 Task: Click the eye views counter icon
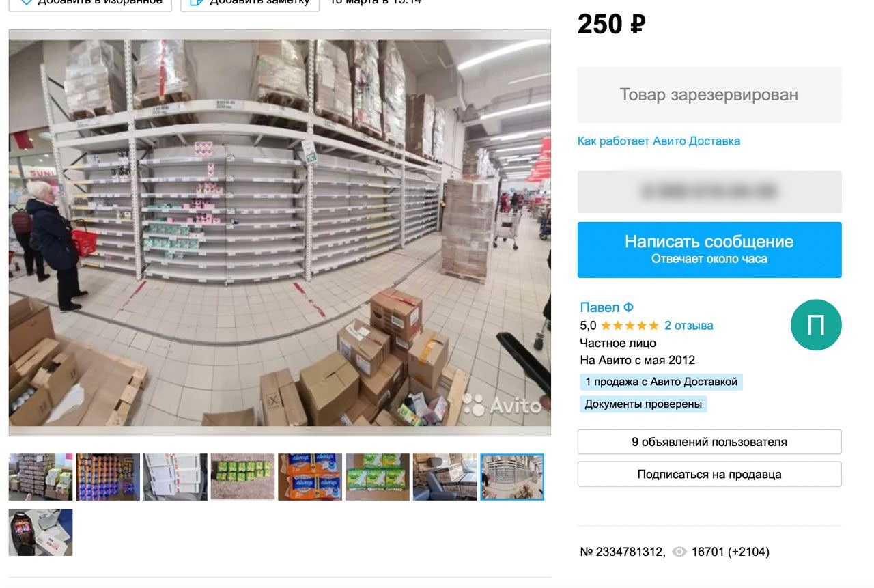click(679, 552)
